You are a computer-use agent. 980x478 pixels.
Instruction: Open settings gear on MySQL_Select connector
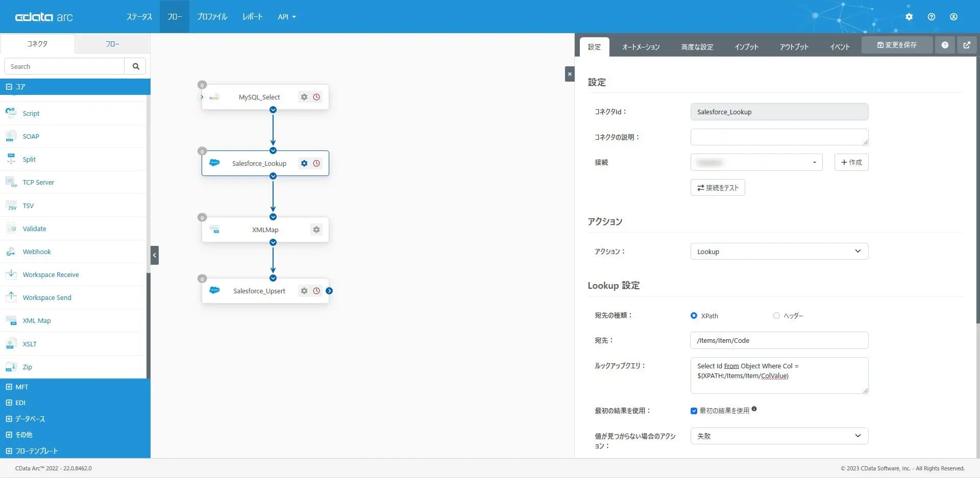[304, 97]
